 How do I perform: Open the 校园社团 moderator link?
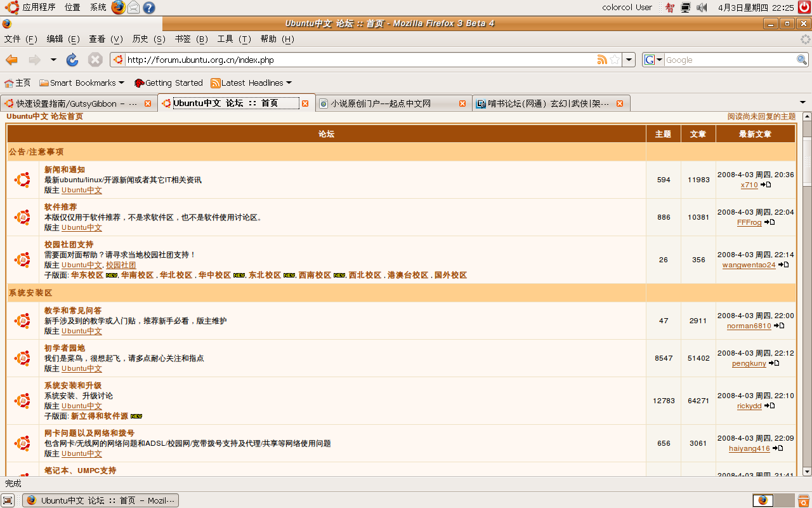(x=121, y=265)
